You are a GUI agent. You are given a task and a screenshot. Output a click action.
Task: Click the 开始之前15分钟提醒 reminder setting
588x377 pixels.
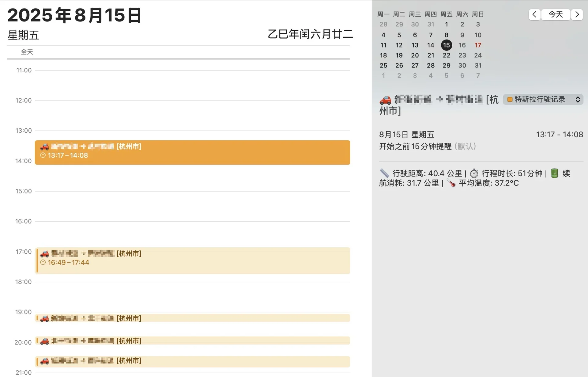[414, 147]
